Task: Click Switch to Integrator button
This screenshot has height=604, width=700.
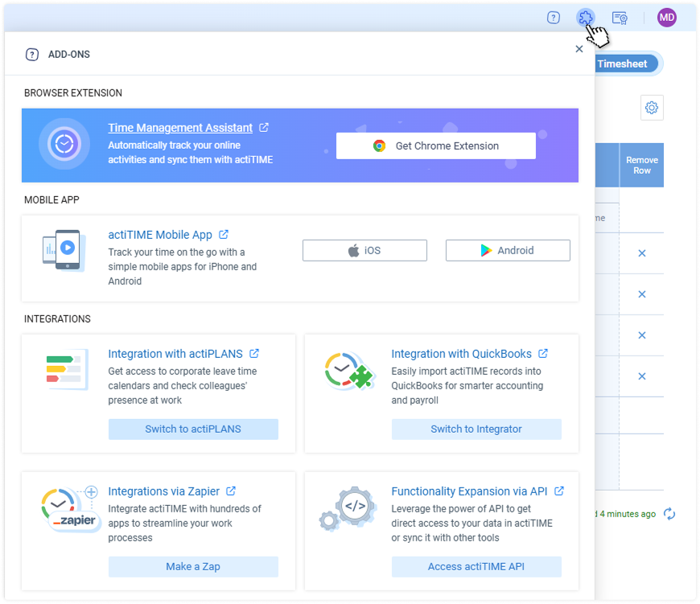Action: point(476,429)
